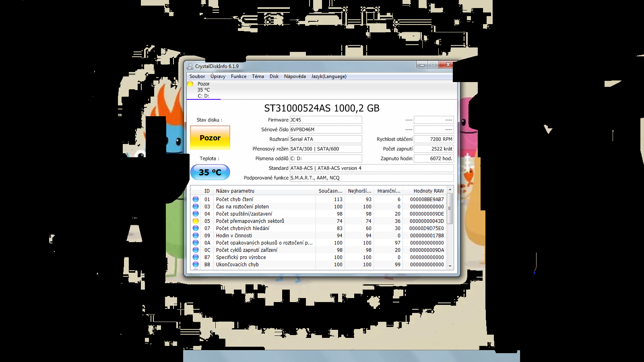Click status icon for Počet chybných hledání
The width and height of the screenshot is (644, 362).
196,228
